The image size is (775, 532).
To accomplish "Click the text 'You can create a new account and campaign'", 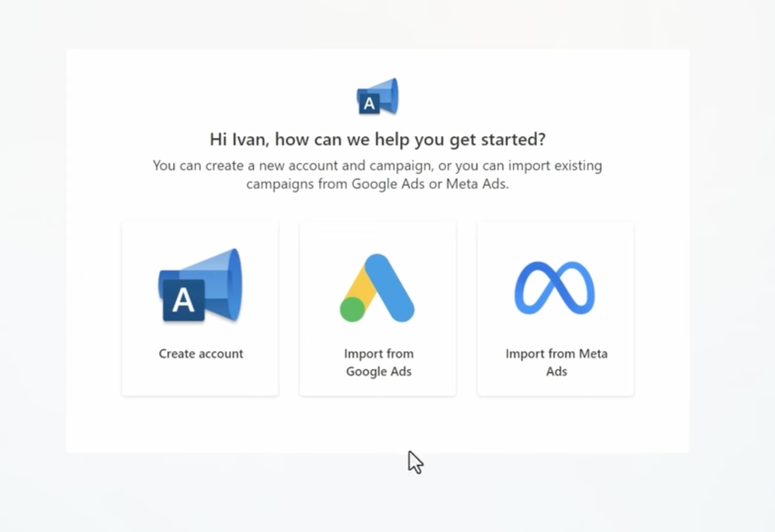I will [x=292, y=165].
